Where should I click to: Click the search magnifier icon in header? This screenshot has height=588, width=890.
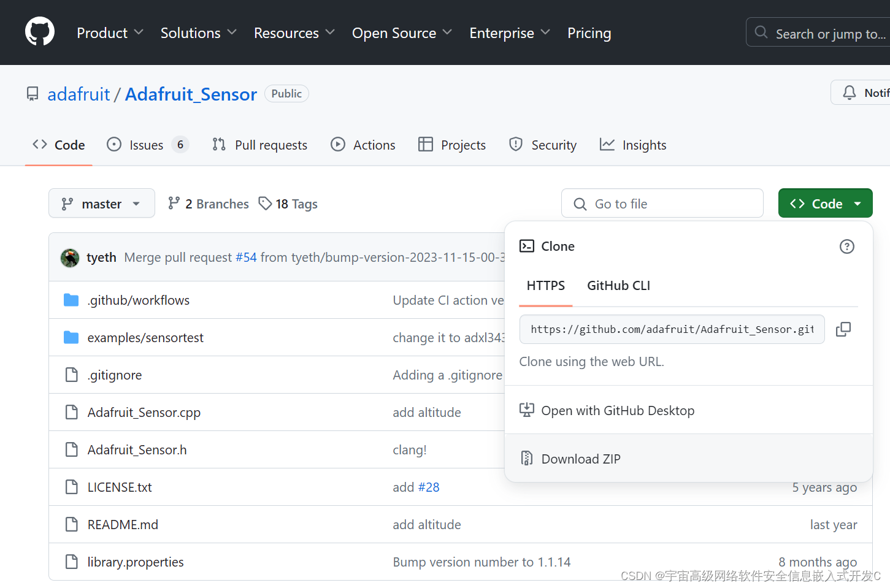[761, 32]
